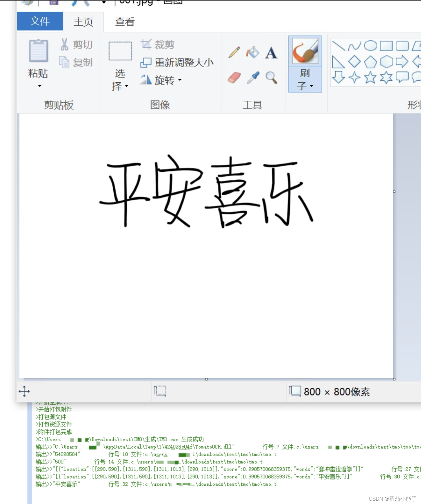This screenshot has height=504, width=421.
Task: Click the 裁剪 crop button
Action: [x=158, y=44]
